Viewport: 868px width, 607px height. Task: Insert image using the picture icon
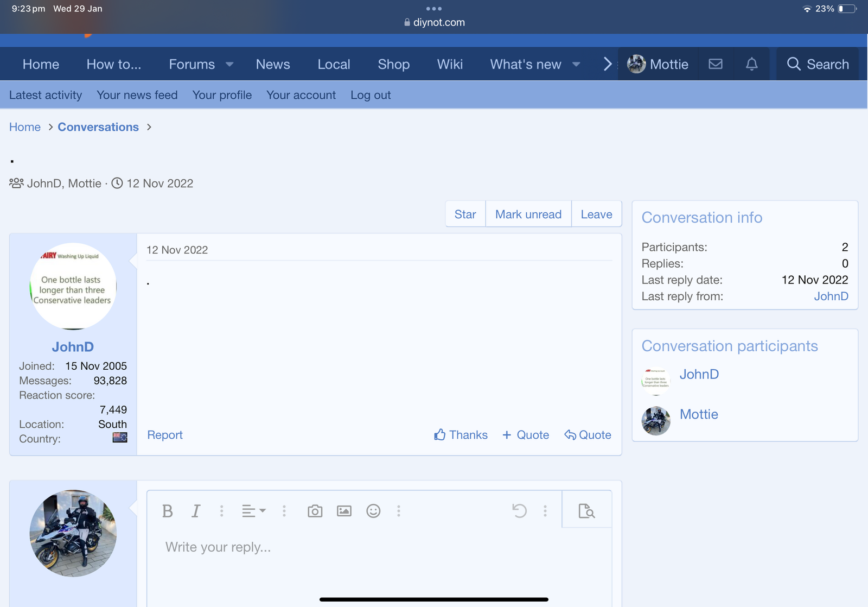[344, 511]
